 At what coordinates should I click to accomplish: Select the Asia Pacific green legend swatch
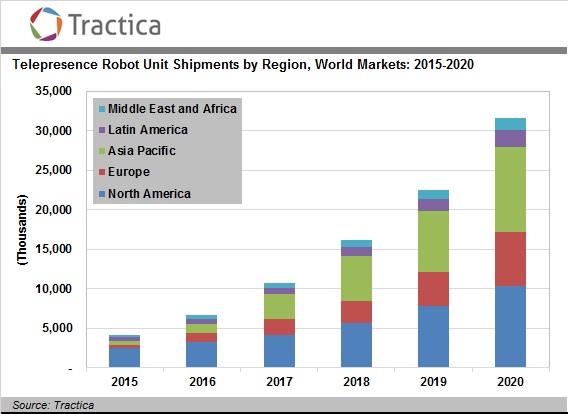point(102,151)
